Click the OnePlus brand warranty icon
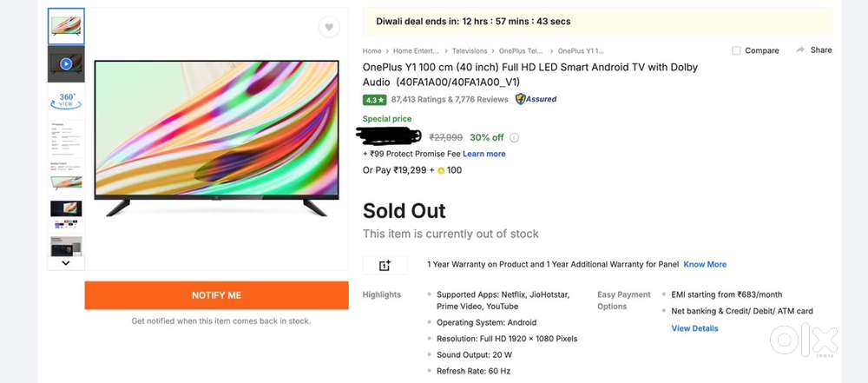This screenshot has width=868, height=383. click(385, 265)
